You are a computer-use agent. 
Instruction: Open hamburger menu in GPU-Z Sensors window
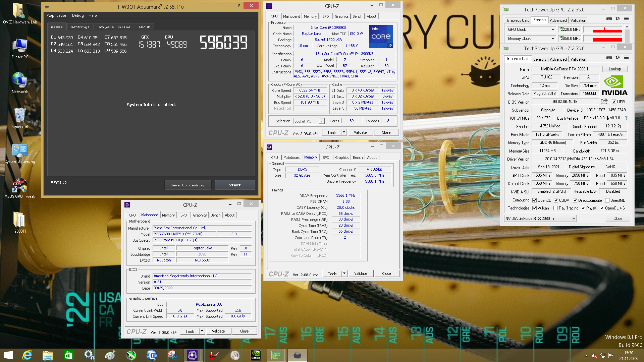[x=626, y=19]
